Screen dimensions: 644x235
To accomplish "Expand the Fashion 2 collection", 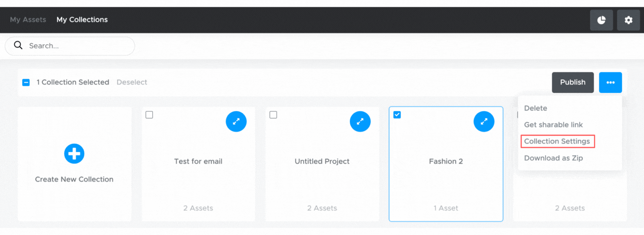I will click(x=484, y=121).
